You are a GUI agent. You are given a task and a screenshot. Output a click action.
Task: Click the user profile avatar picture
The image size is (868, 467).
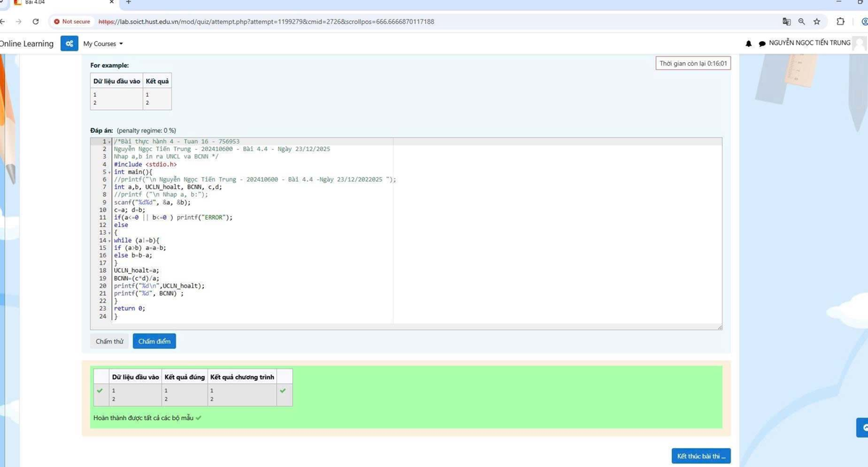click(859, 43)
